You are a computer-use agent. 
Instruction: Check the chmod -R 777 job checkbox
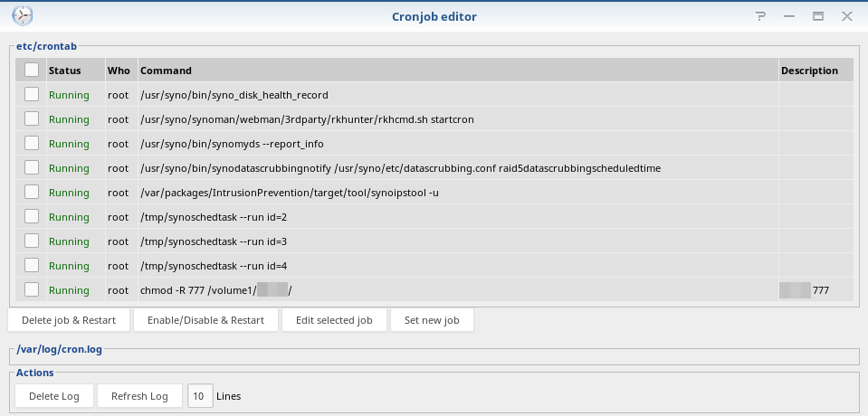click(x=32, y=289)
